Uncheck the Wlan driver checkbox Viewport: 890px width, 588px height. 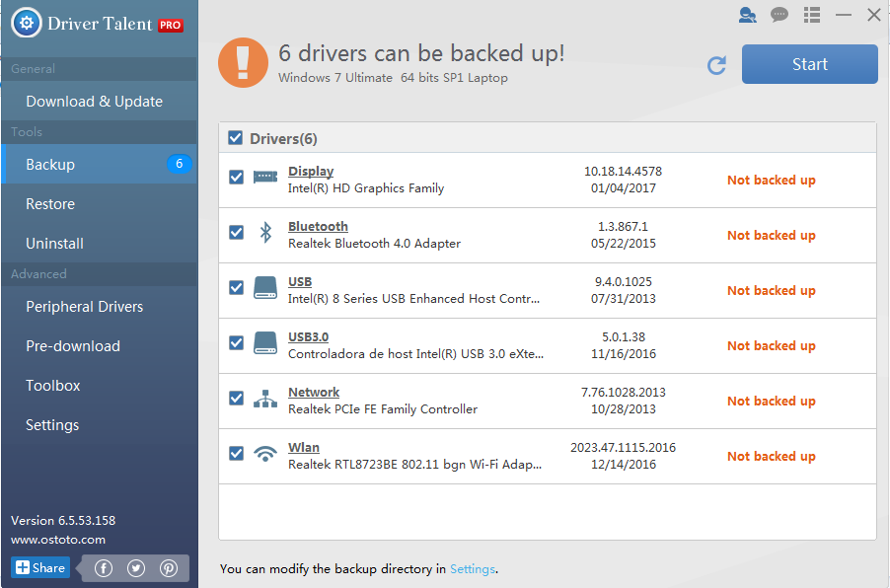click(x=236, y=454)
